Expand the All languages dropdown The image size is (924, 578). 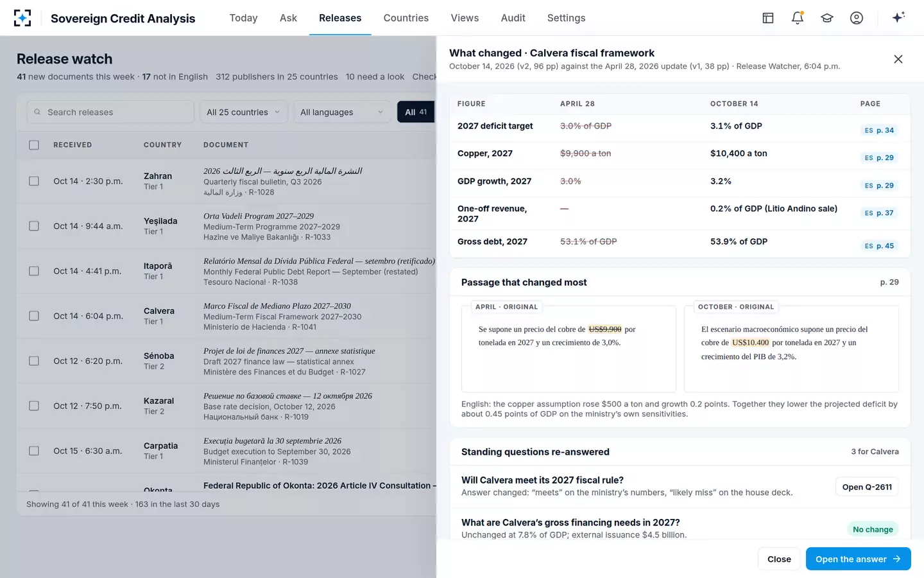(x=341, y=112)
